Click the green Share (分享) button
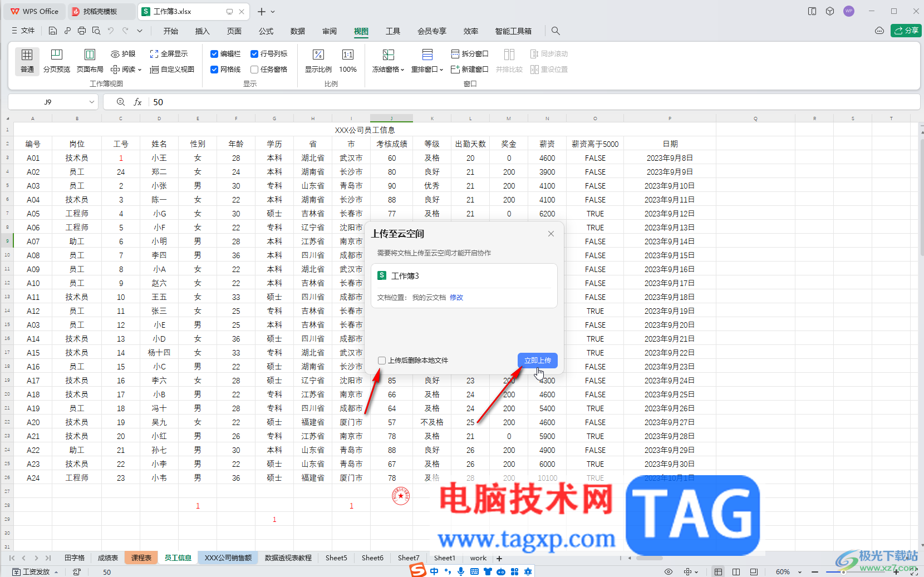Viewport: 924px width, 577px height. [x=906, y=31]
